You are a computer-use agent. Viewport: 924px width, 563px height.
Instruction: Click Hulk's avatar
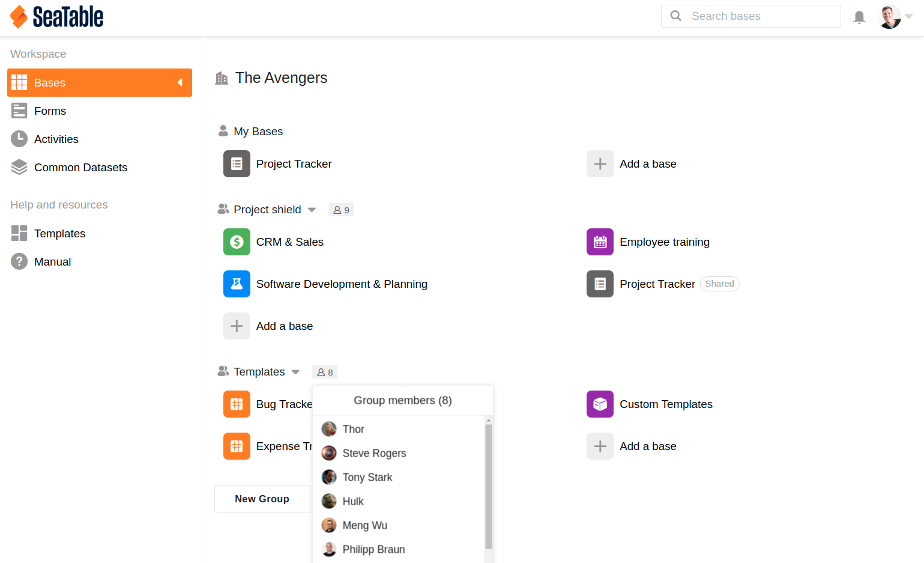coord(329,501)
